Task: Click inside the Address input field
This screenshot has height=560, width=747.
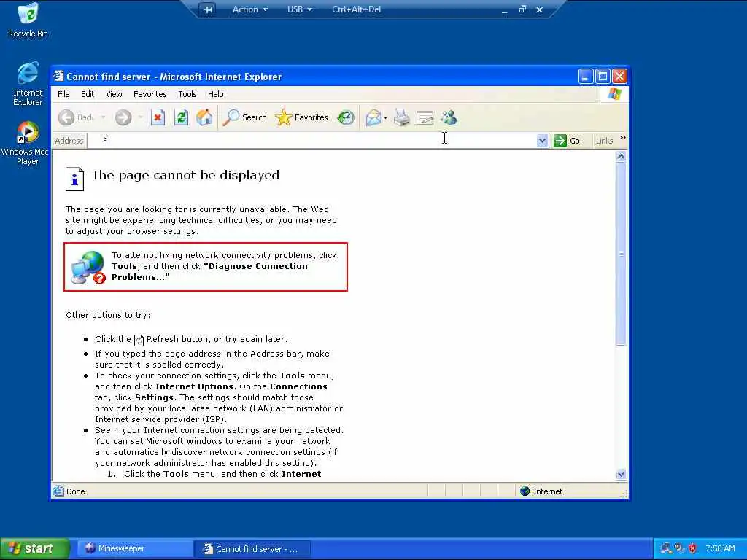Action: (x=312, y=141)
